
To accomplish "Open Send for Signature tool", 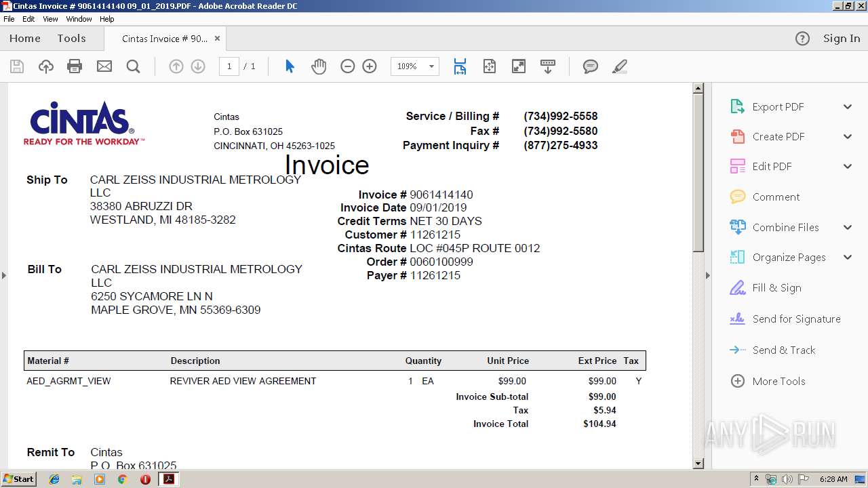I will [x=796, y=319].
